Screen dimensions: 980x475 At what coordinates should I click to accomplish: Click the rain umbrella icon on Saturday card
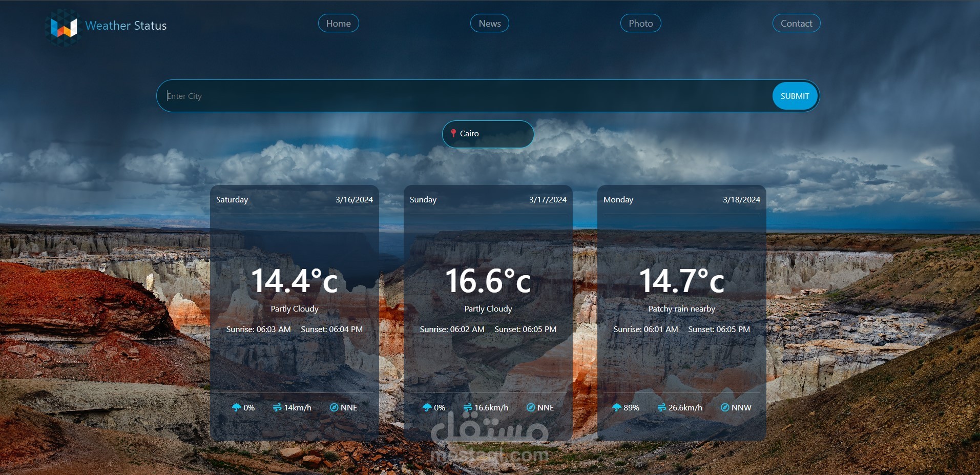[236, 407]
